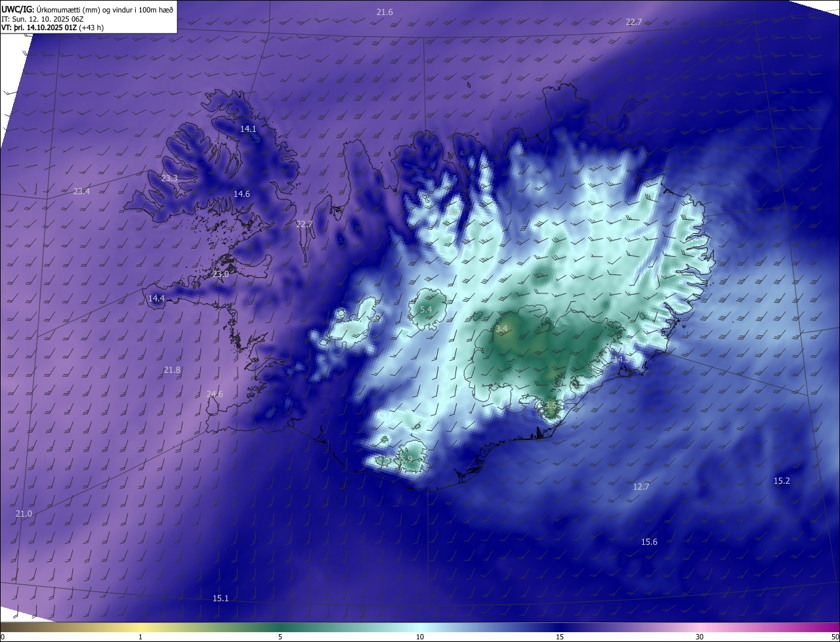Click the 23.3 value label

click(169, 179)
